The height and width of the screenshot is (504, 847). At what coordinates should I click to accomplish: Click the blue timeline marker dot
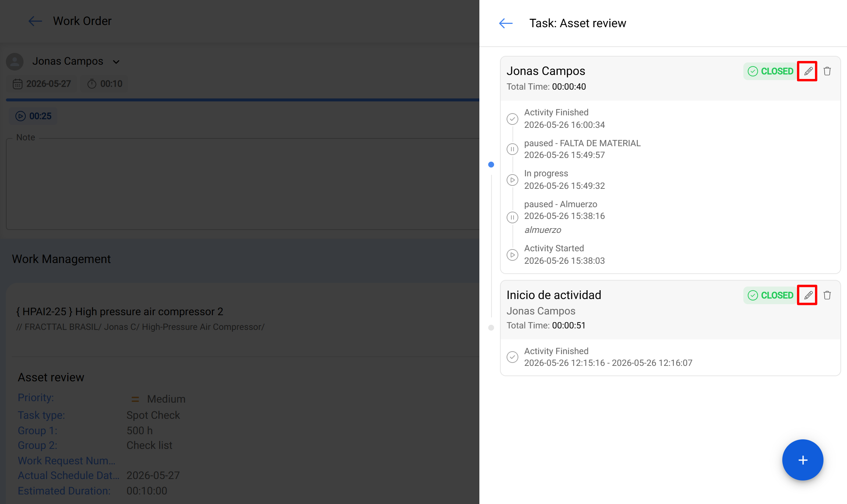(x=491, y=165)
